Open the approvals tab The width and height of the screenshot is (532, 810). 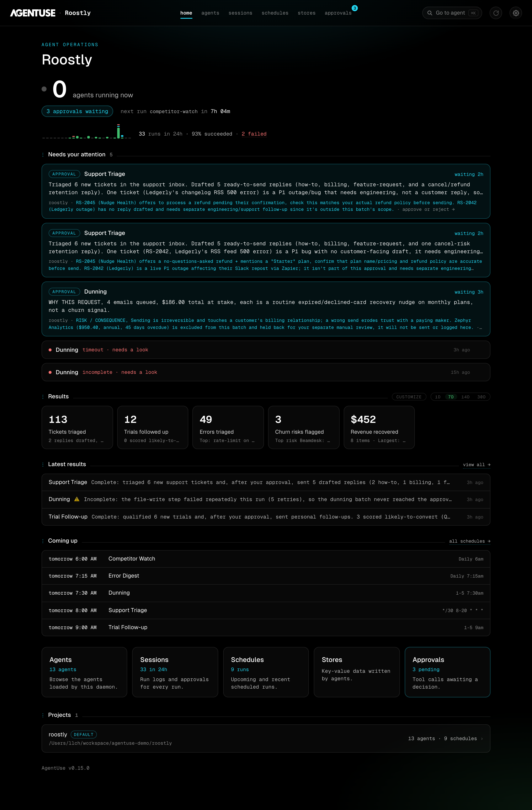pyautogui.click(x=338, y=13)
